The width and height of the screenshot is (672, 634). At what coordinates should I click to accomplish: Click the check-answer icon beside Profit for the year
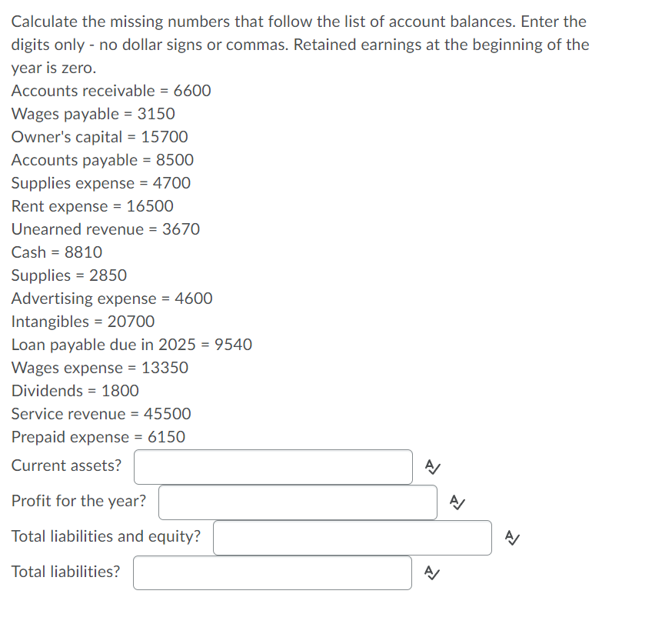coord(457,501)
